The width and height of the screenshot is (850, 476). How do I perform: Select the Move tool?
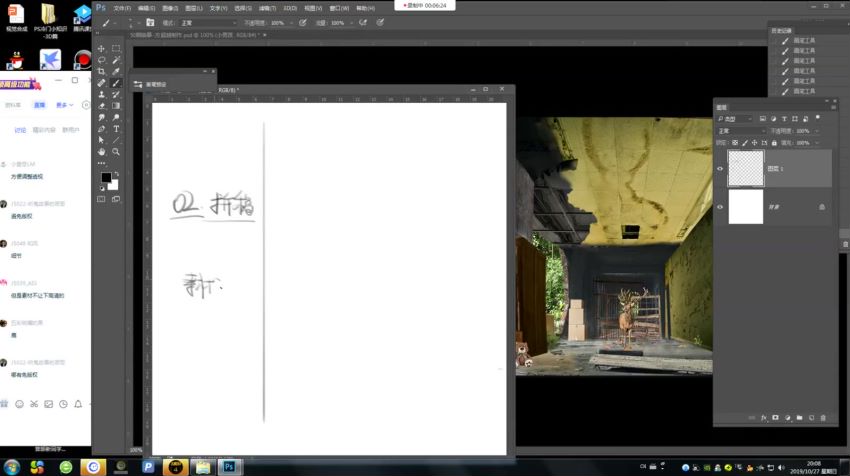101,48
